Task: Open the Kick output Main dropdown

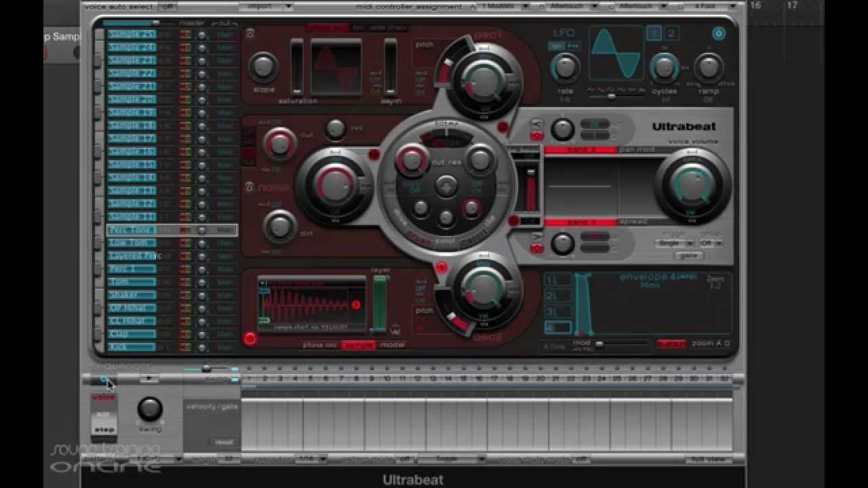Action: click(224, 347)
